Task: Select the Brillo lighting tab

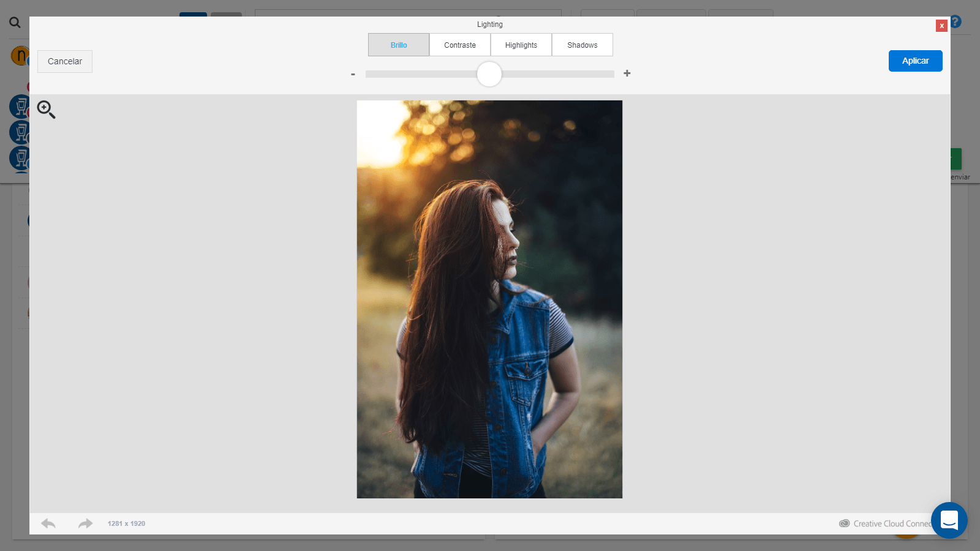Action: point(399,45)
